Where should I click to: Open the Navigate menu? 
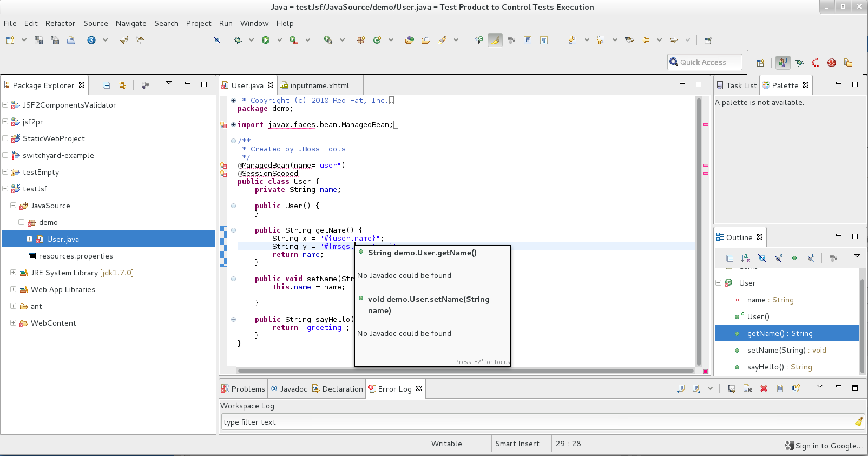point(131,23)
